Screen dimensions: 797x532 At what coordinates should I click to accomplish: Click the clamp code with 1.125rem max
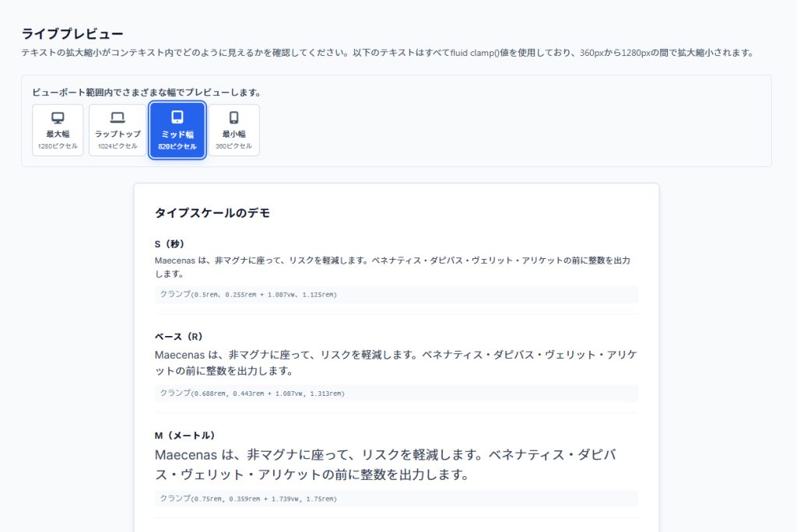click(248, 295)
